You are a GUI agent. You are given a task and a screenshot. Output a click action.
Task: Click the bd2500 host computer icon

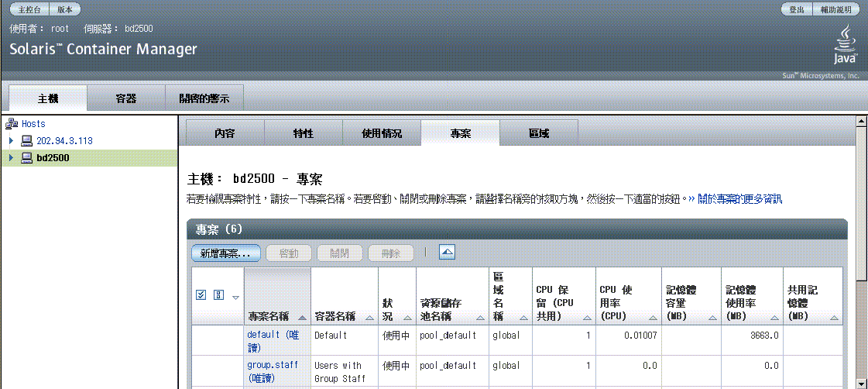[26, 158]
